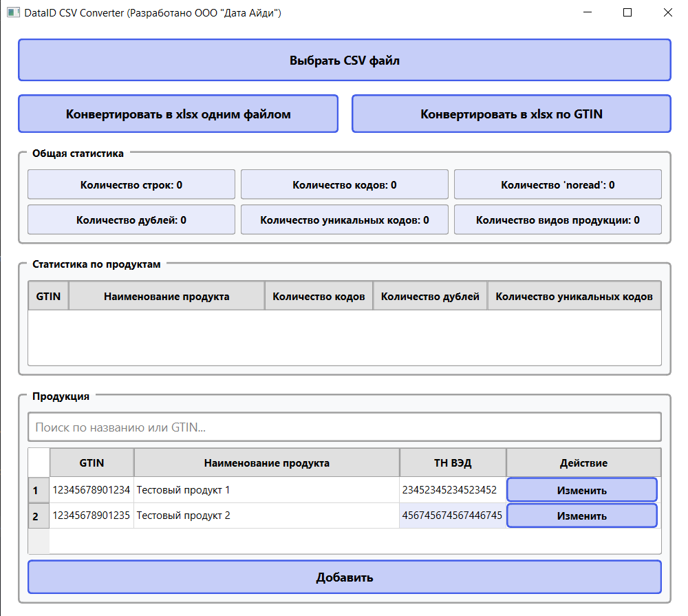Click the DataID app icon in title bar

[12, 13]
